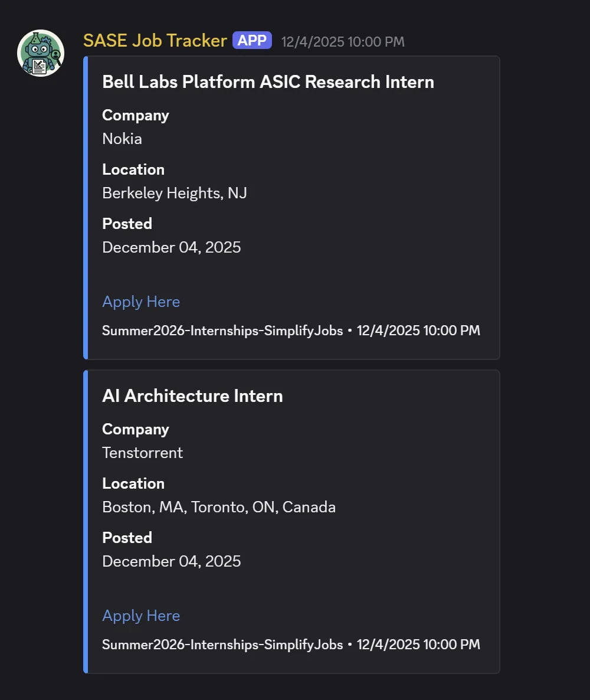Click the blue accent bar of the first embed
This screenshot has height=700, width=590.
pos(86,207)
